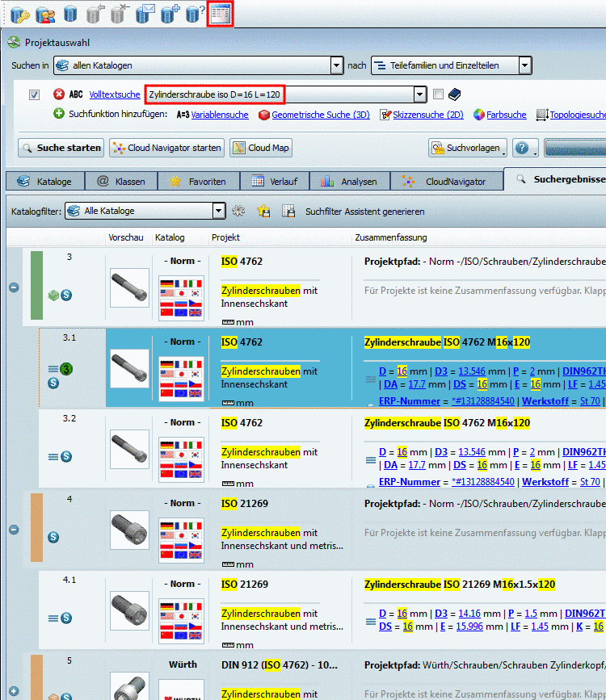The image size is (606, 700).
Task: Click the screw preview thumbnail in row 3.2
Action: [129, 449]
